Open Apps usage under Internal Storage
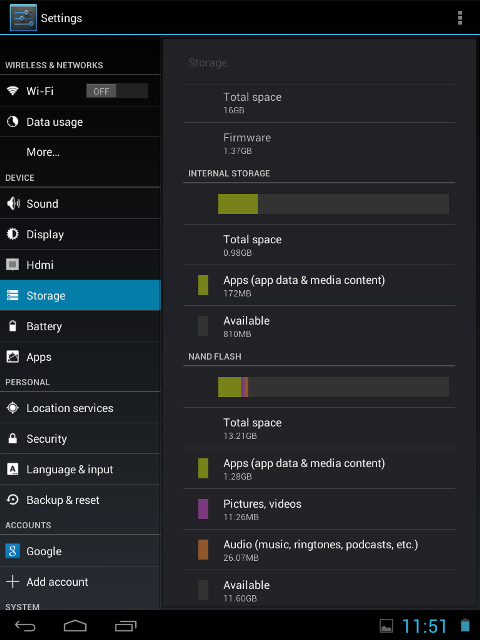 point(319,285)
